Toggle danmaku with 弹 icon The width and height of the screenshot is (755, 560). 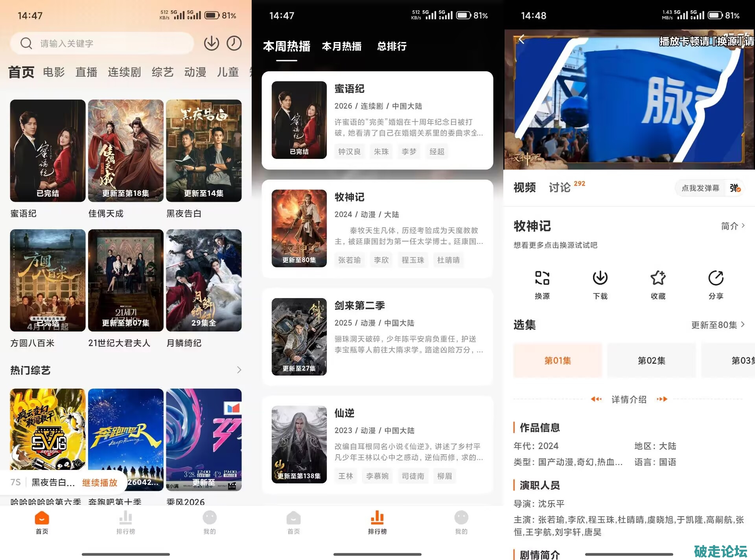click(x=735, y=188)
